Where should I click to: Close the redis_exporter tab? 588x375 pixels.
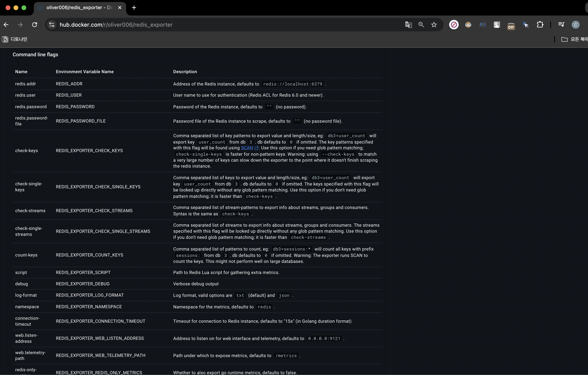(120, 8)
